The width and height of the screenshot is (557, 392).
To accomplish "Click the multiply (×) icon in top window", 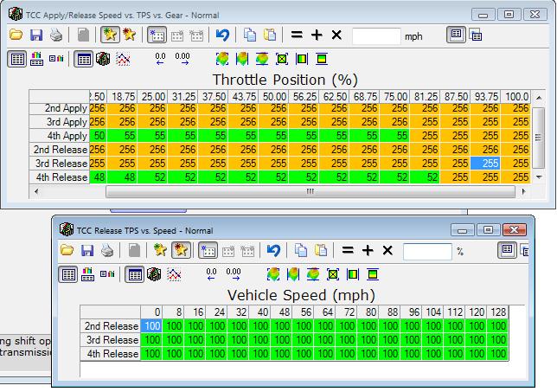I will 336,35.
